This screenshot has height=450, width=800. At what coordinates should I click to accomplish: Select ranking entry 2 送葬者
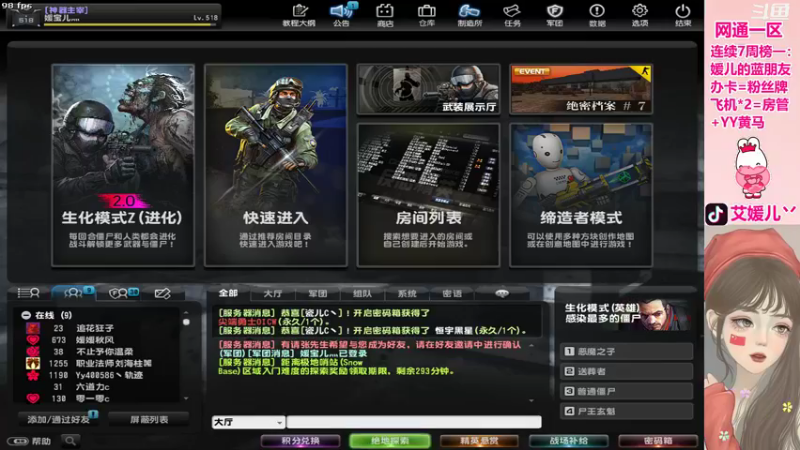pos(626,371)
